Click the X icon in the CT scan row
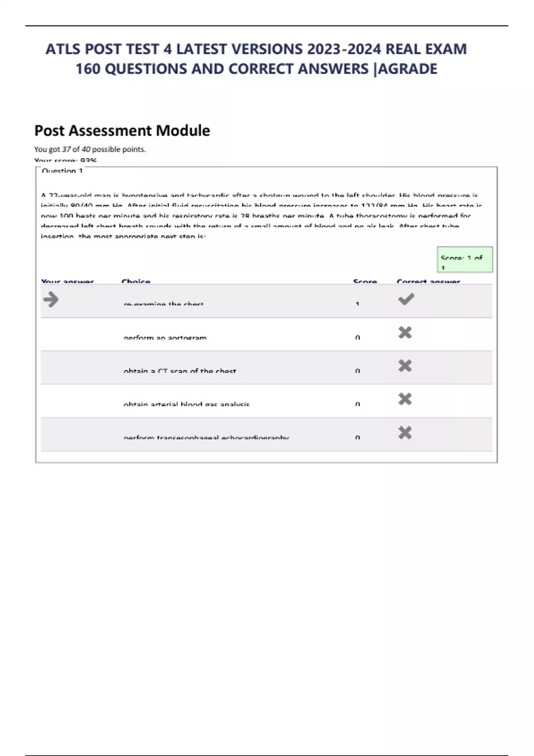534x756 pixels. pos(405,366)
